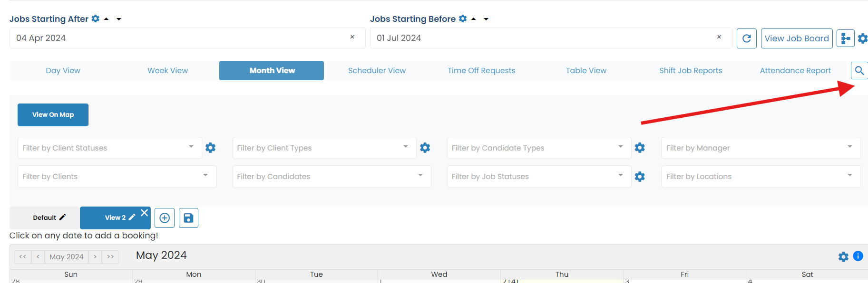The height and width of the screenshot is (283, 868).
Task: Edit the Default view with its pencil icon
Action: [x=62, y=217]
